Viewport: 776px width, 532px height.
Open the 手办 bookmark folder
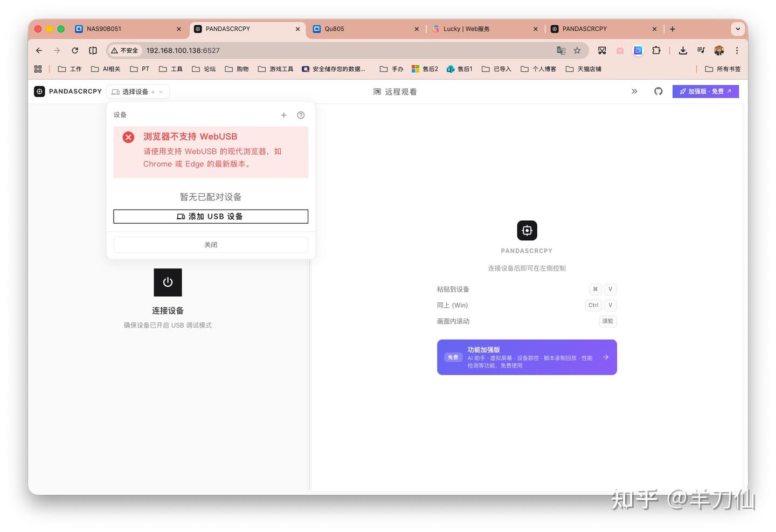coord(392,69)
